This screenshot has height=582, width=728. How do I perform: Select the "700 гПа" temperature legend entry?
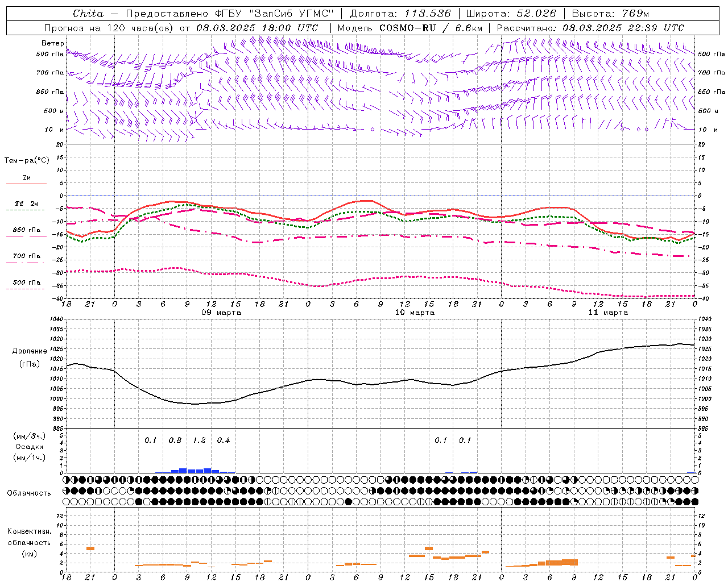[27, 256]
